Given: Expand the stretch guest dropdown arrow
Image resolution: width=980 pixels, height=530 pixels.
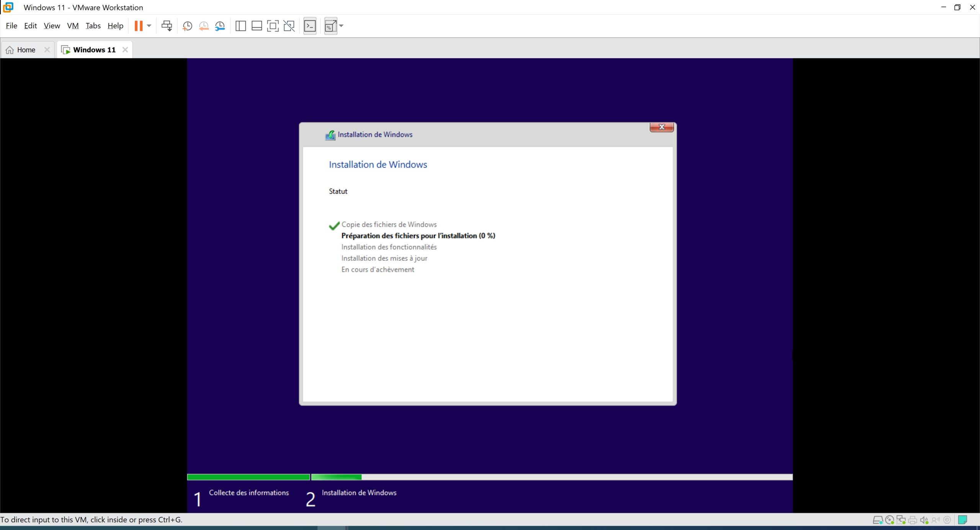Looking at the screenshot, I should pyautogui.click(x=341, y=26).
